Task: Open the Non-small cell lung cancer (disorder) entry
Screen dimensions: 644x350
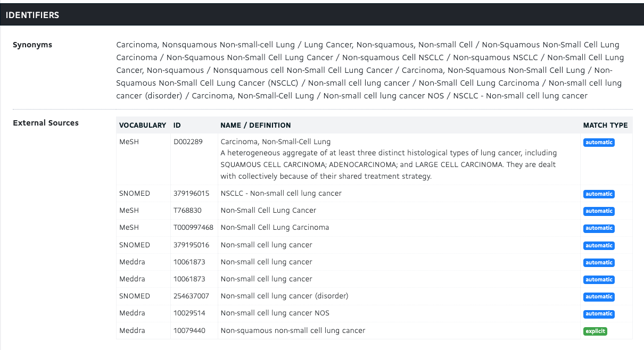Action: [x=284, y=296]
